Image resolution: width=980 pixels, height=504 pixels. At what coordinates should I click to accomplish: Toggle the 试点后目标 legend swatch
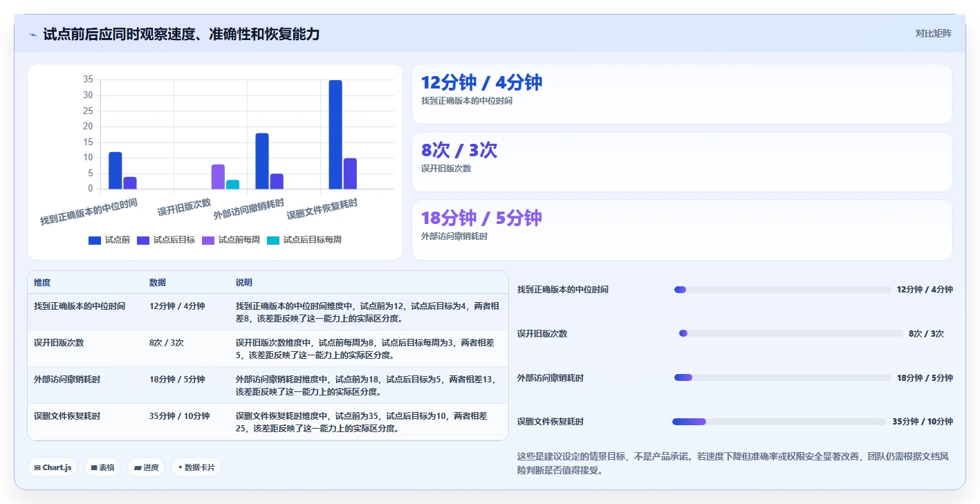click(143, 240)
